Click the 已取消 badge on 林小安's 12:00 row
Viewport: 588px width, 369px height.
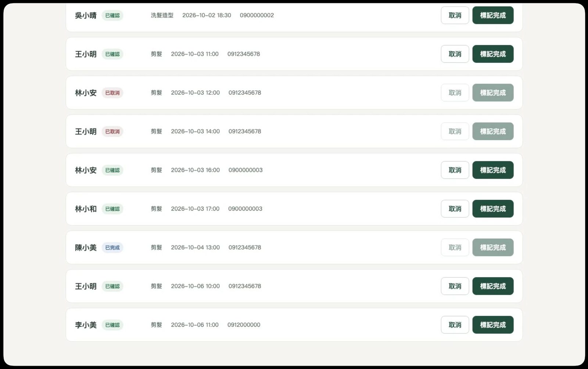coord(112,93)
